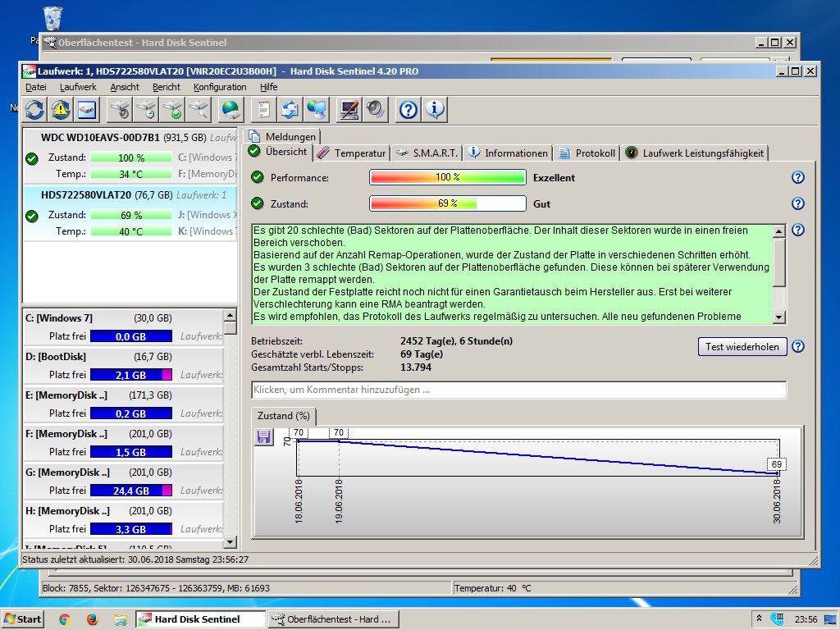Image resolution: width=840 pixels, height=630 pixels.
Task: Click the disk with magnifier toolbar icon
Action: click(199, 110)
